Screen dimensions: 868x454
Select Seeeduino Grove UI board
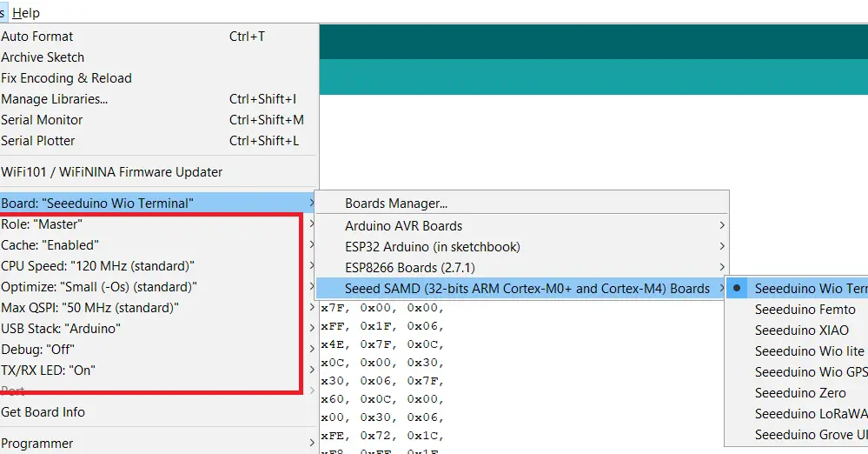click(x=797, y=435)
